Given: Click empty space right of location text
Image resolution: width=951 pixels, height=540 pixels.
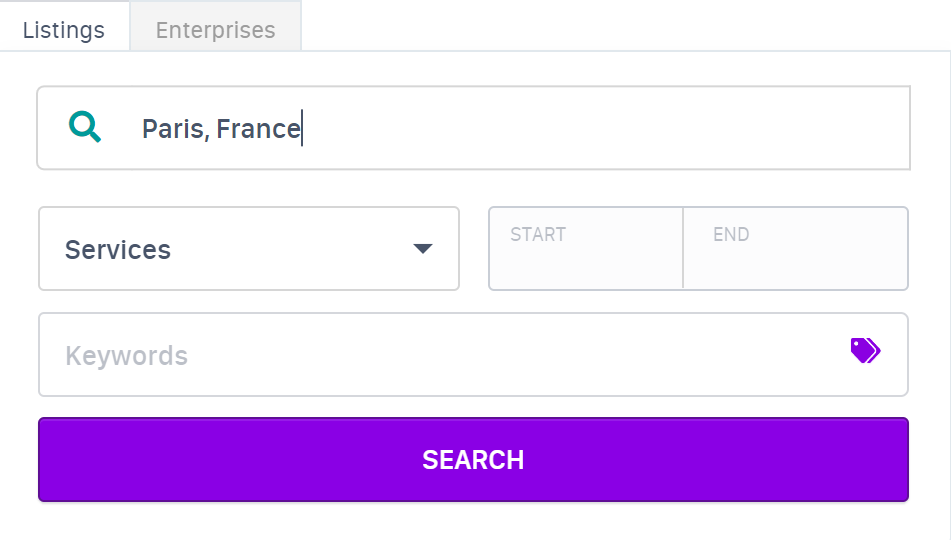Looking at the screenshot, I should (x=600, y=128).
